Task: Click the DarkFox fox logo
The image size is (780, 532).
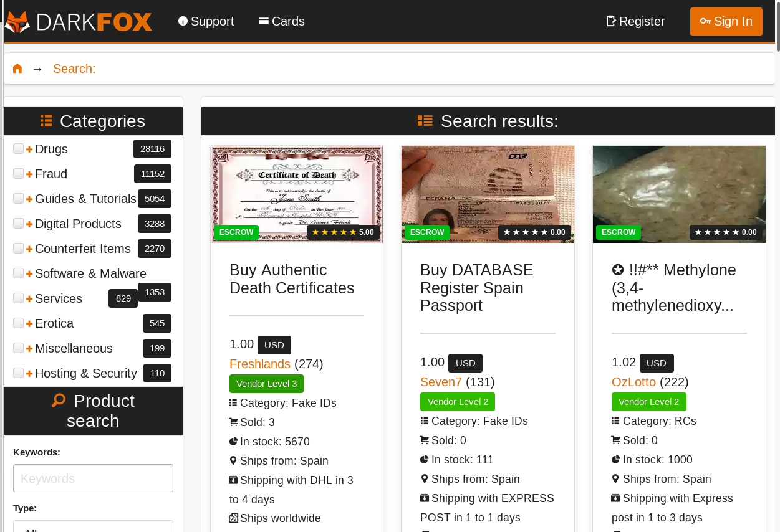Action: tap(17, 22)
